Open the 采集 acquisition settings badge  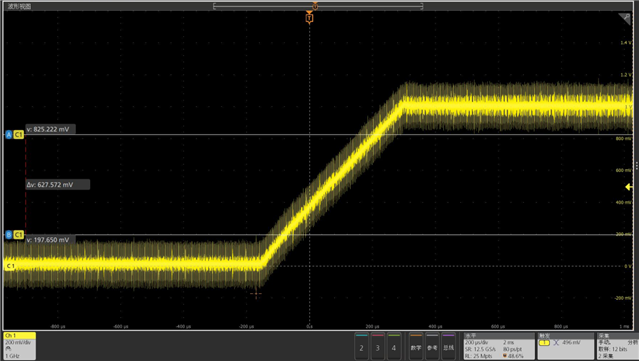point(618,346)
